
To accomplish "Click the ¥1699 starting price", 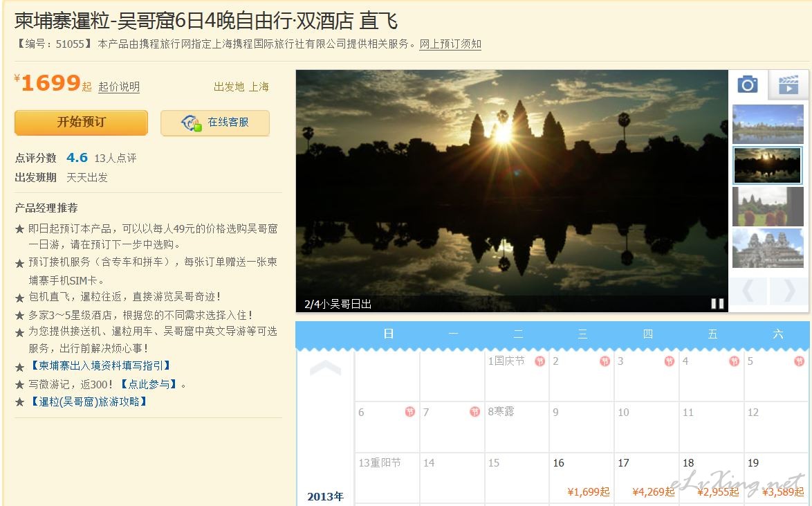I will pos(53,83).
